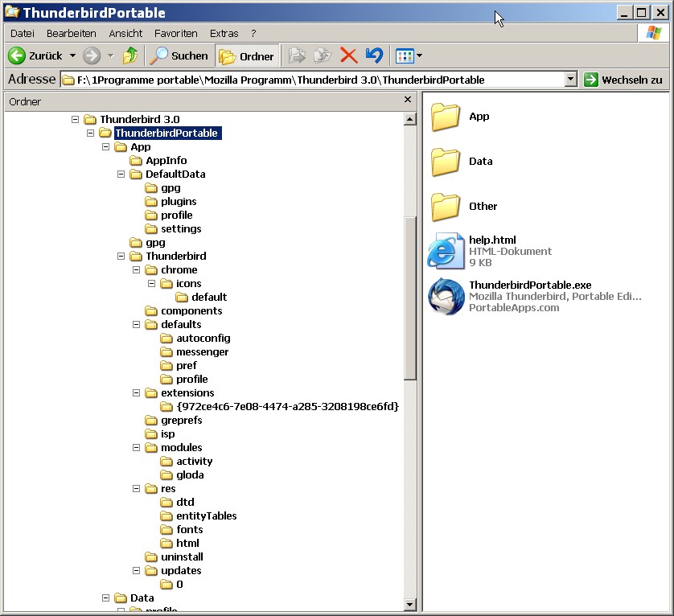Close the Ordner side panel

pyautogui.click(x=408, y=101)
